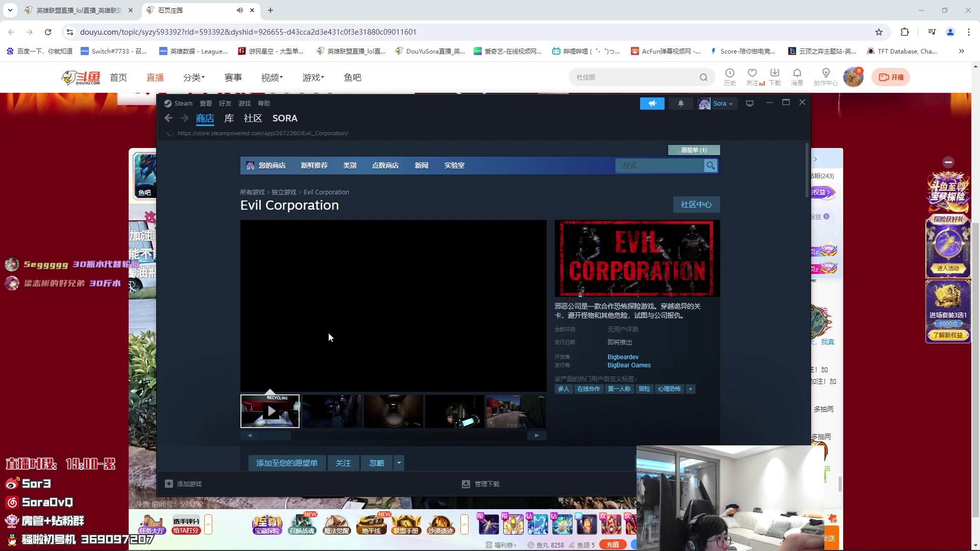This screenshot has width=980, height=551.
Task: Open the 查看 menu in Steam
Action: click(x=206, y=104)
